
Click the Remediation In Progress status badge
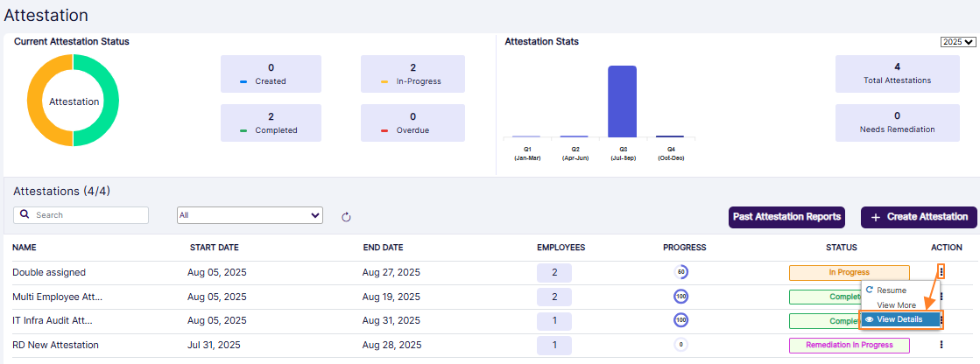point(849,345)
